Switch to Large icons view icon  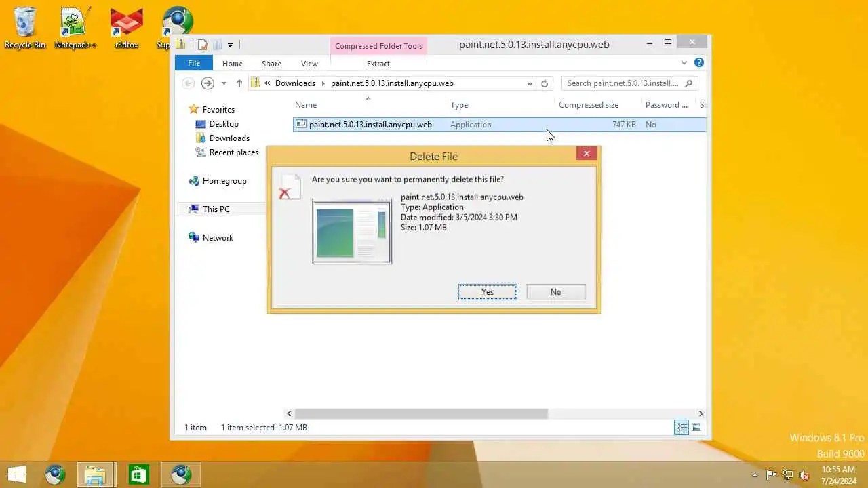(696, 427)
